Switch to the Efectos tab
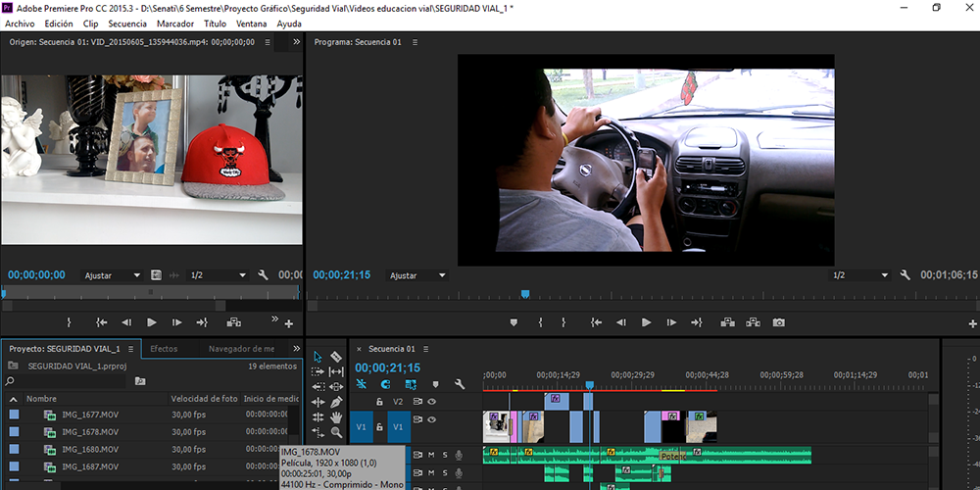This screenshot has width=980, height=490. click(164, 349)
